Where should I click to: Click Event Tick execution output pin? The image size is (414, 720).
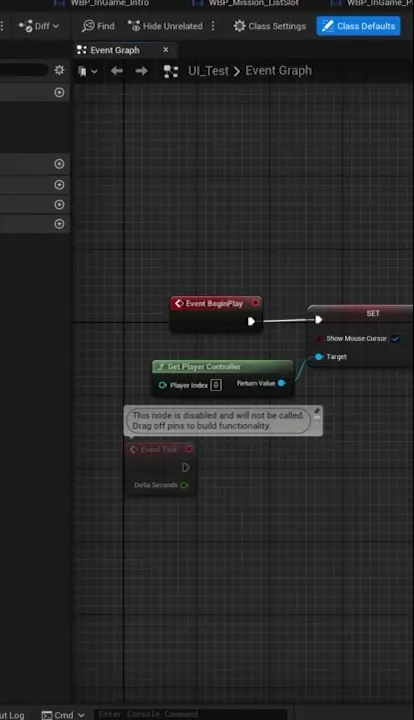point(185,467)
